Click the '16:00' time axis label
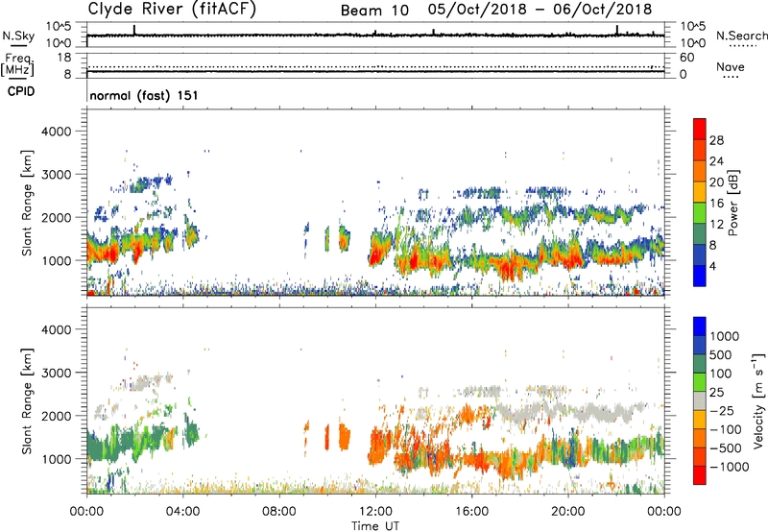 (x=471, y=512)
